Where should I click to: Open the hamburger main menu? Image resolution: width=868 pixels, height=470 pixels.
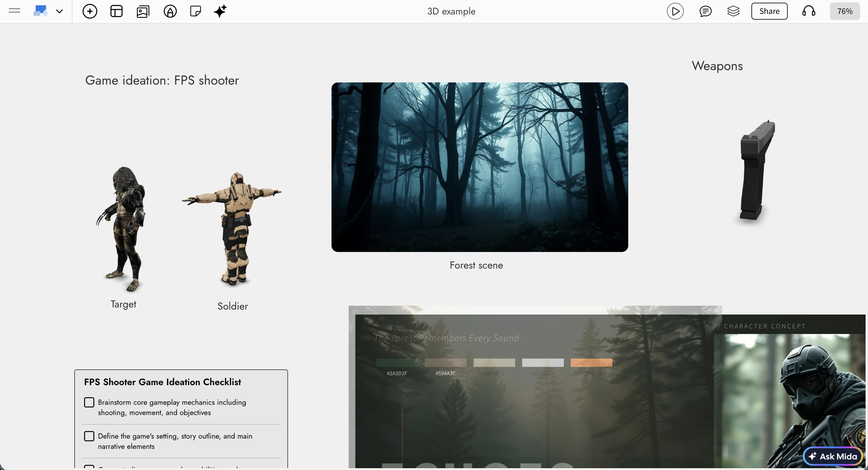pos(14,11)
